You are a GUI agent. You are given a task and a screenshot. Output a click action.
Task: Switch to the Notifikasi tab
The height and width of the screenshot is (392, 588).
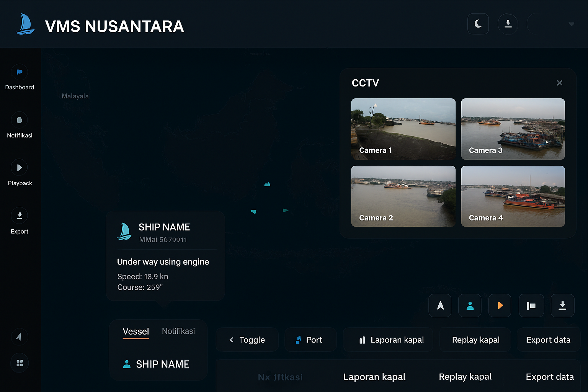[178, 331]
